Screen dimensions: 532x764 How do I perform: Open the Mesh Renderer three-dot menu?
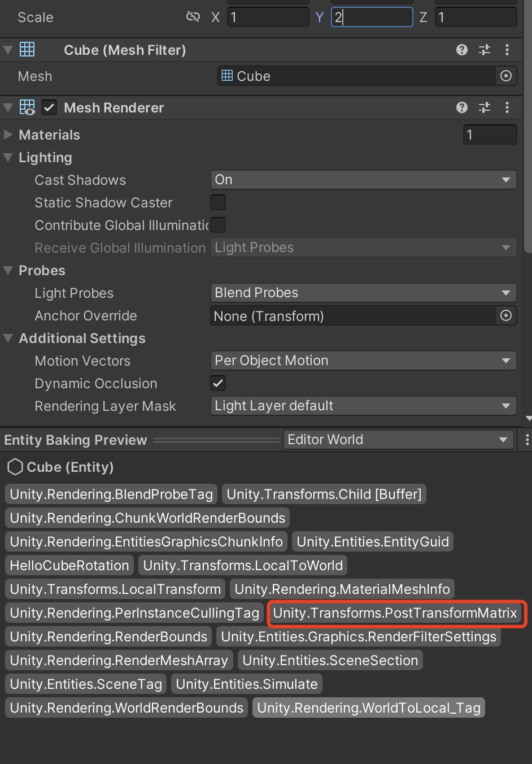507,107
